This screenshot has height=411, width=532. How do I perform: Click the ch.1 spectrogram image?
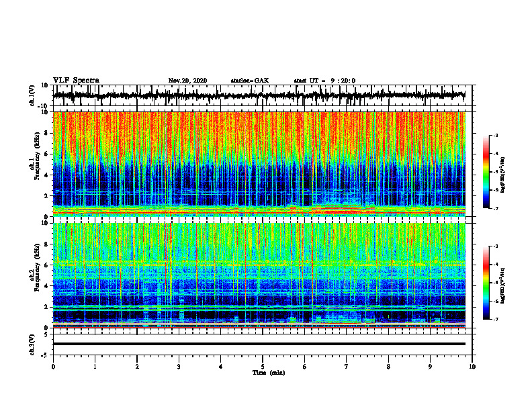pos(259,164)
